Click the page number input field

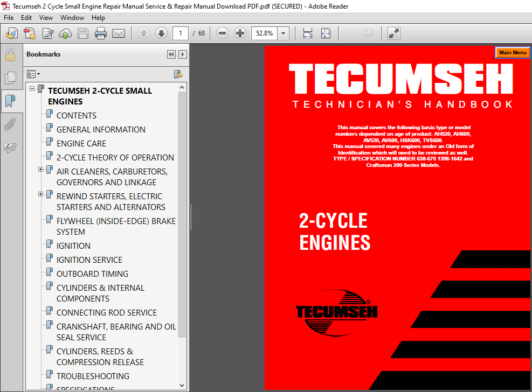tap(181, 33)
